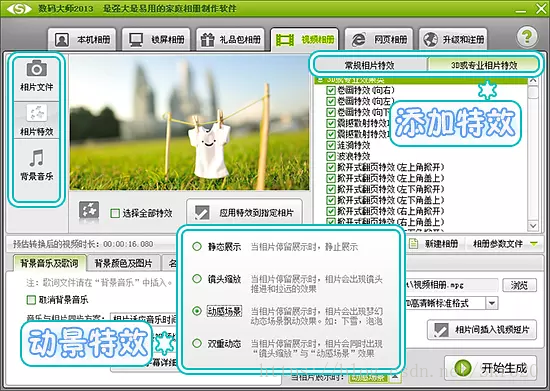550x391 pixels.
Task: Click the 开始生成 green play icon
Action: [x=463, y=368]
